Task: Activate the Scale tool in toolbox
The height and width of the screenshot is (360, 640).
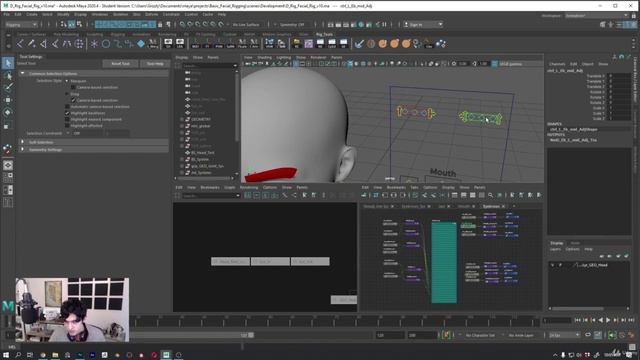Action: tap(8, 125)
